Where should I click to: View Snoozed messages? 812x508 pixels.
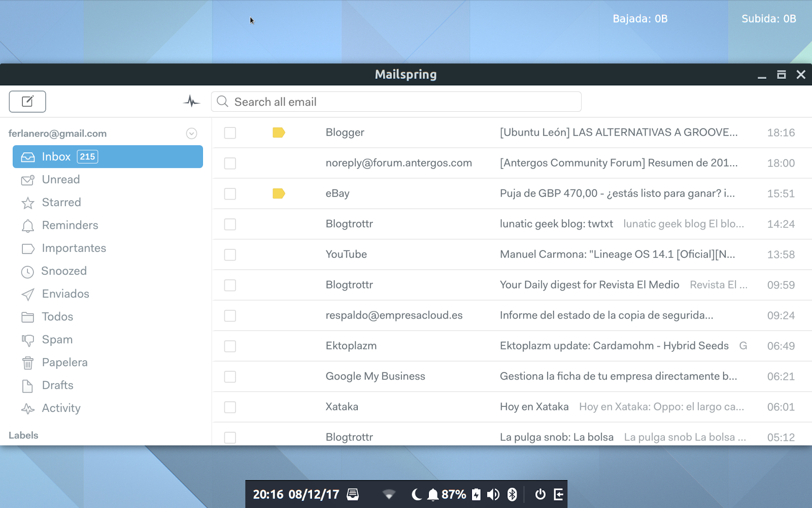(108, 271)
